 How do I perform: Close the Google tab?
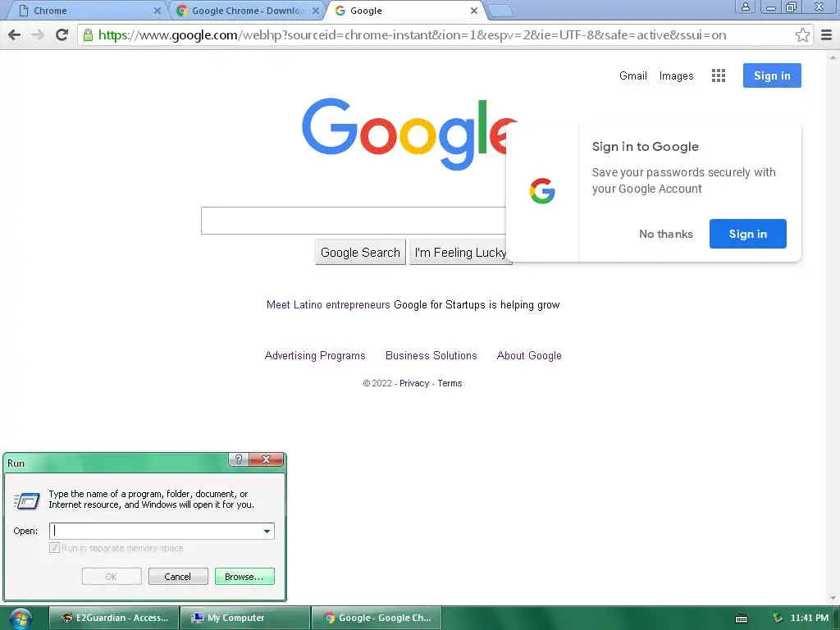473,11
